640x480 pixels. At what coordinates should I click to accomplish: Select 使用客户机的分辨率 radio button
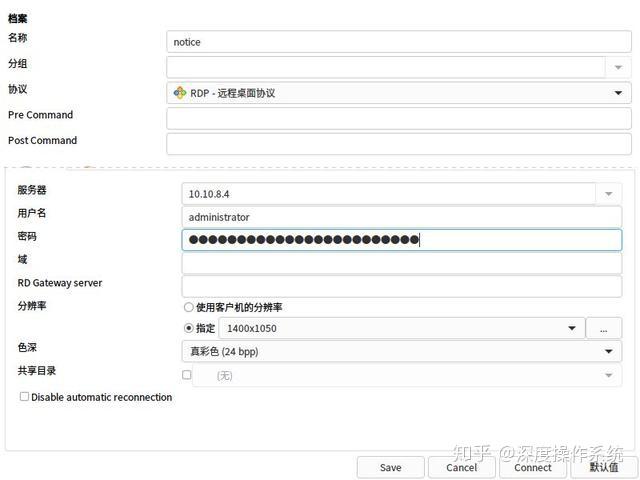pyautogui.click(x=188, y=307)
